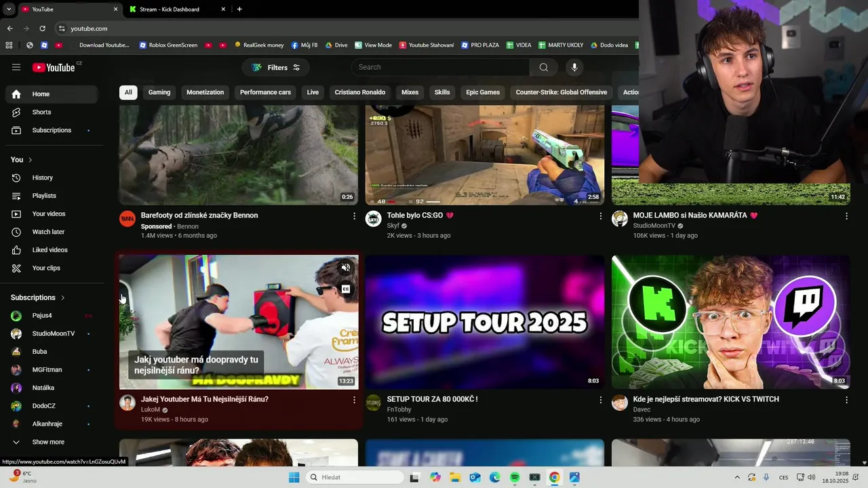Click the Windows taskbar search box
The image size is (868, 488).
(354, 477)
